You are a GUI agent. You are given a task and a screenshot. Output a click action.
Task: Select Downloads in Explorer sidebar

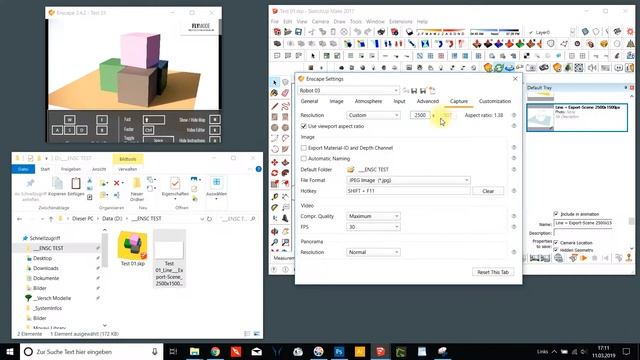[46, 268]
